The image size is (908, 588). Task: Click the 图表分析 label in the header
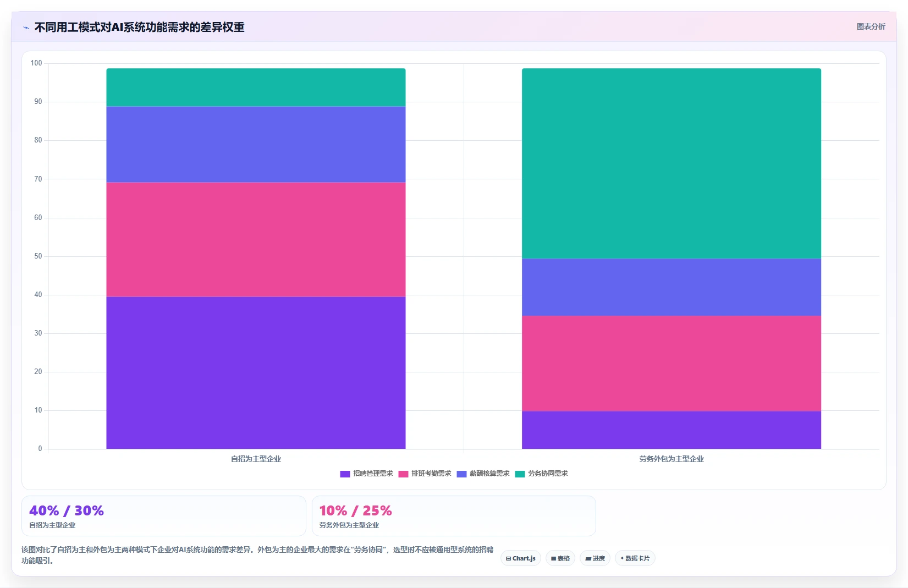(x=871, y=26)
